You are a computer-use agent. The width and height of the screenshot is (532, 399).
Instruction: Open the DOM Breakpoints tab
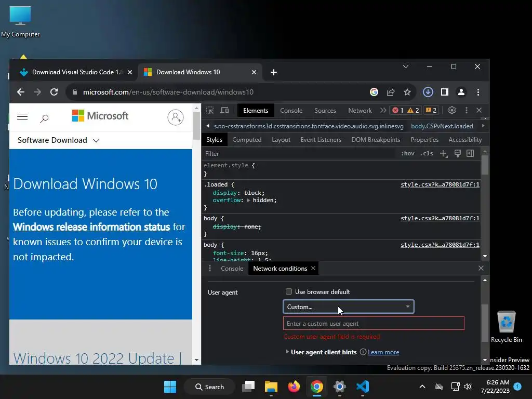(376, 140)
